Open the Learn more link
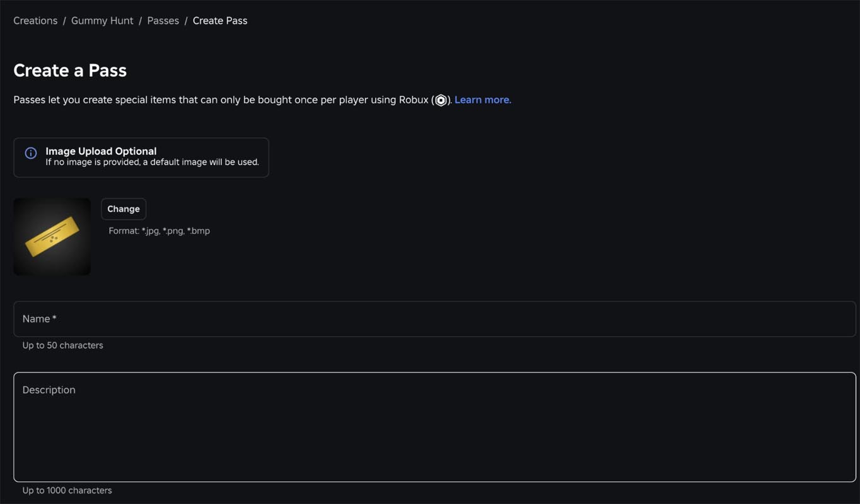The height and width of the screenshot is (504, 860). tap(483, 100)
